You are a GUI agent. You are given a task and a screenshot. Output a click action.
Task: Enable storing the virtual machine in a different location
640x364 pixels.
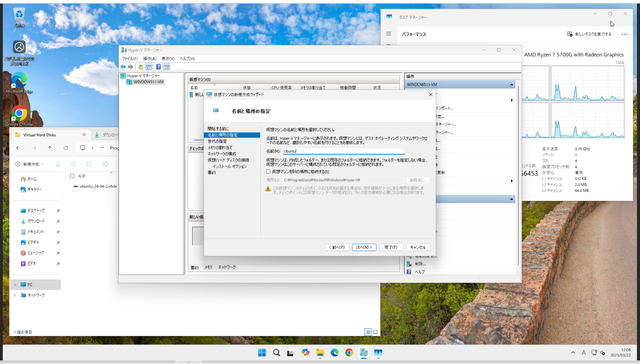(268, 172)
